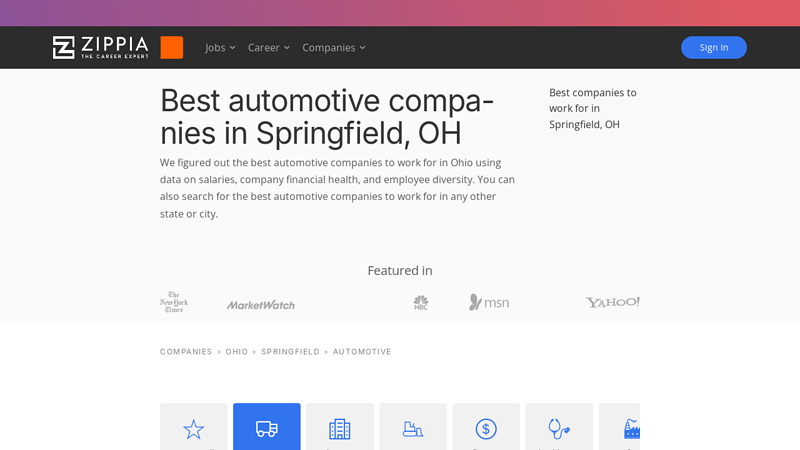The width and height of the screenshot is (800, 450).
Task: Select the dollar sign finance tab
Action: point(486,427)
